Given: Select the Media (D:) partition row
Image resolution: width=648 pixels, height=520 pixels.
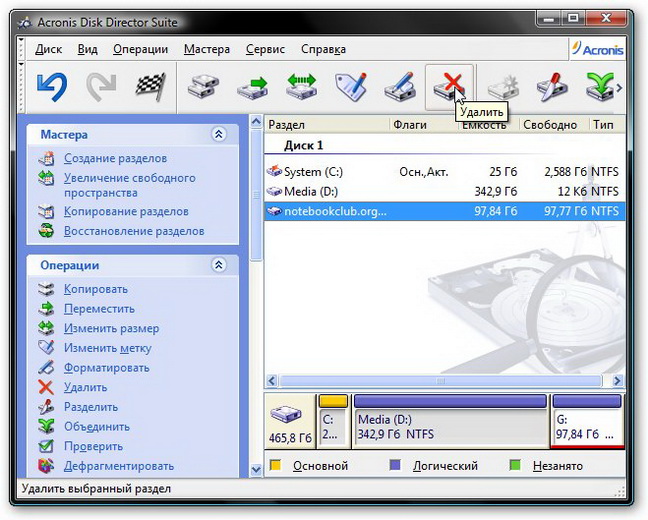Looking at the screenshot, I should [x=445, y=191].
